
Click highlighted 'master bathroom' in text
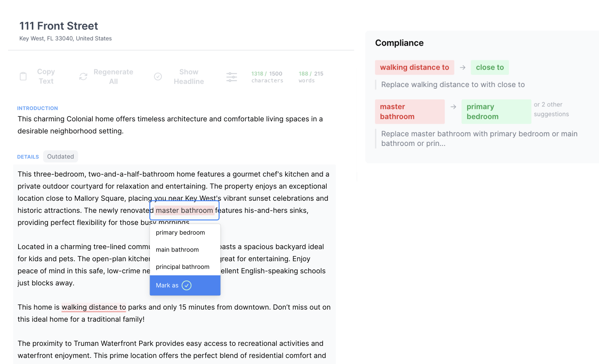click(184, 210)
